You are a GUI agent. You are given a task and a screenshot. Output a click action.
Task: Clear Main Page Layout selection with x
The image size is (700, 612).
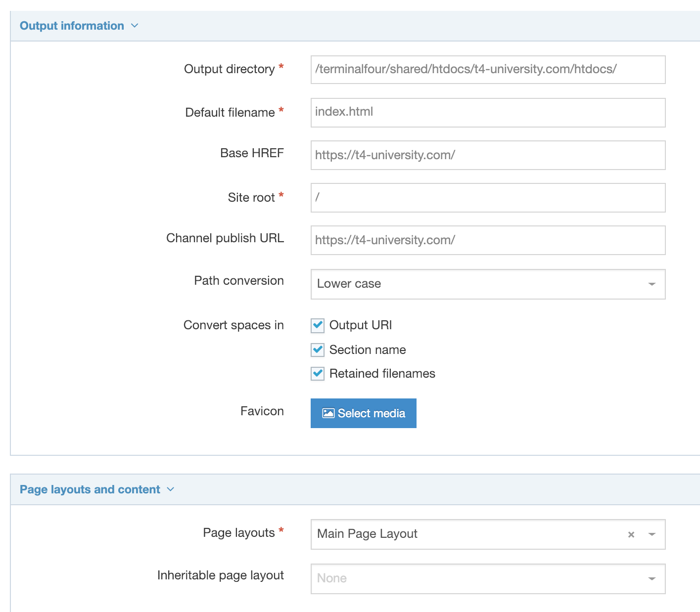coord(631,534)
